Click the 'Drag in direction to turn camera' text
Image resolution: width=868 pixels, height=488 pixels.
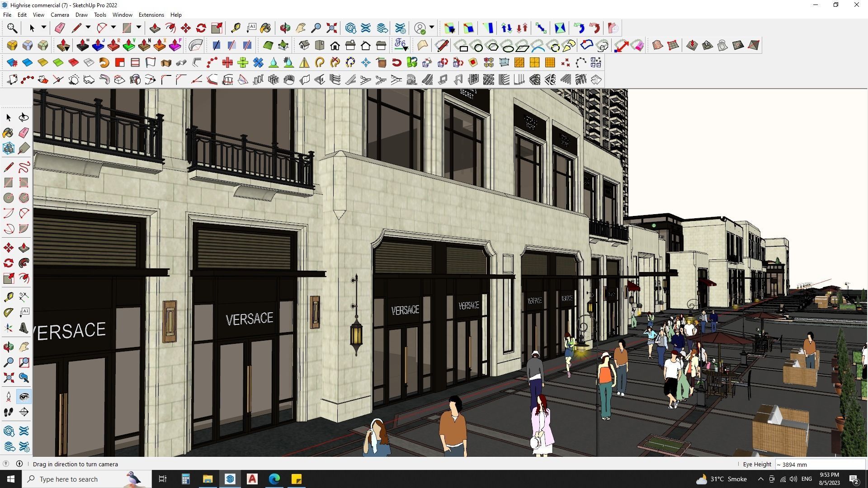click(75, 465)
